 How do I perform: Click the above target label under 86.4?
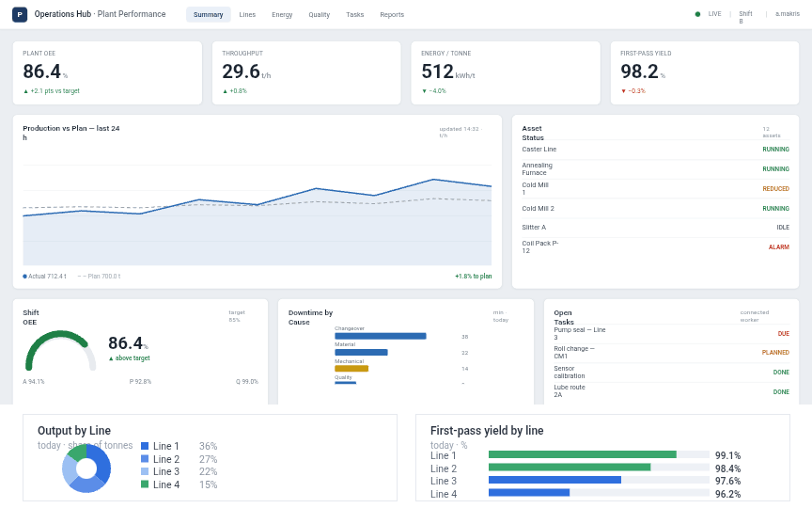click(129, 358)
